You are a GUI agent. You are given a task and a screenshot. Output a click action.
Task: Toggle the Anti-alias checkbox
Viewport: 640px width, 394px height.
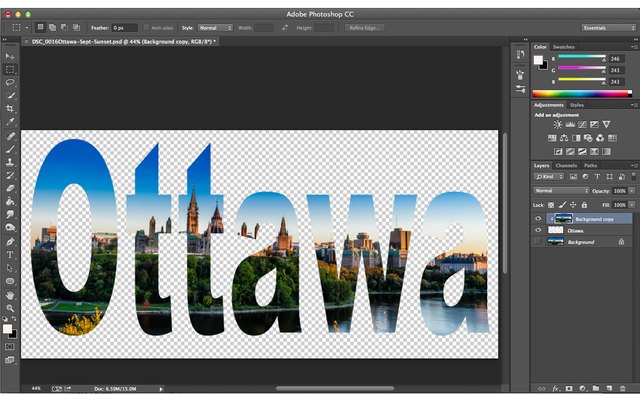click(146, 28)
